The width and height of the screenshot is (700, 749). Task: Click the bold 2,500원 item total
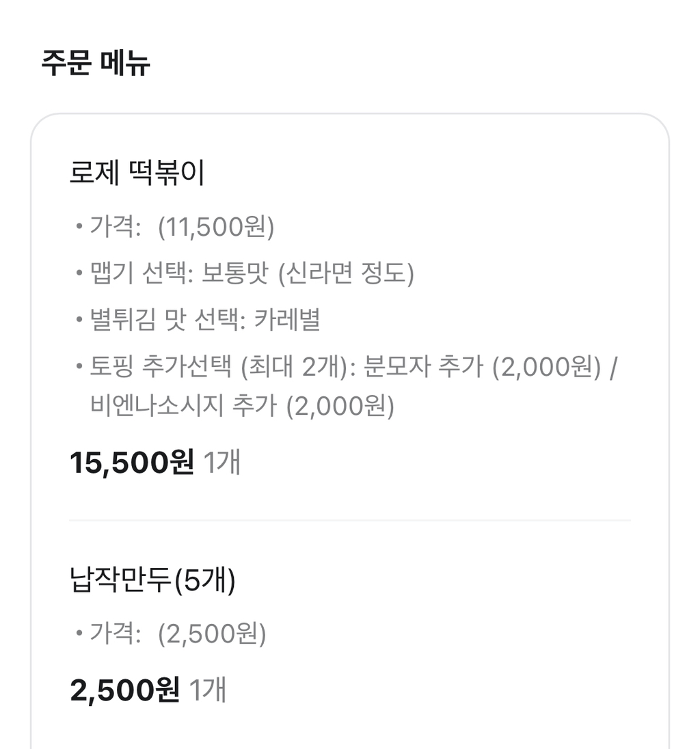(x=125, y=690)
